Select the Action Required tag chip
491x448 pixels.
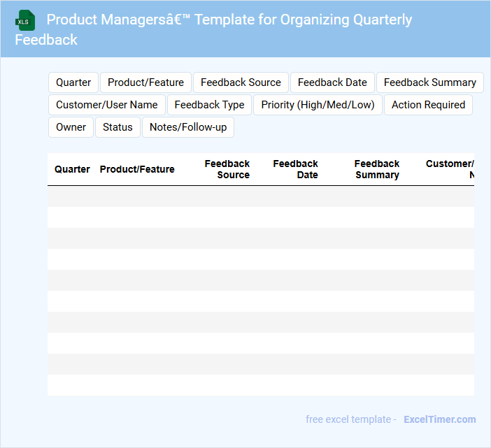click(428, 105)
